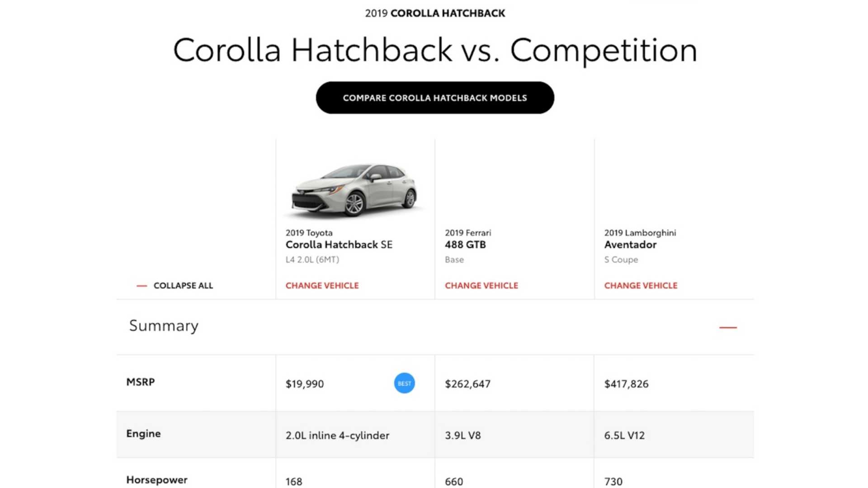Click the Toyota $19,990 MSRP value

pos(305,384)
